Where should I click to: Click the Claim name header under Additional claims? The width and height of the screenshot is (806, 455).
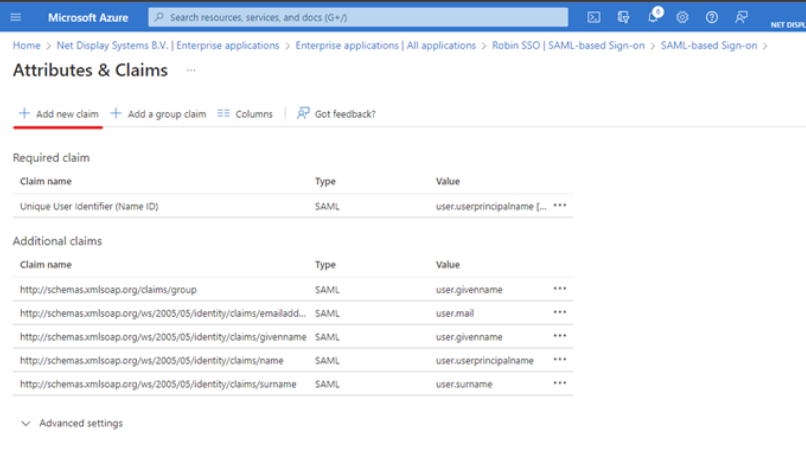pos(46,265)
